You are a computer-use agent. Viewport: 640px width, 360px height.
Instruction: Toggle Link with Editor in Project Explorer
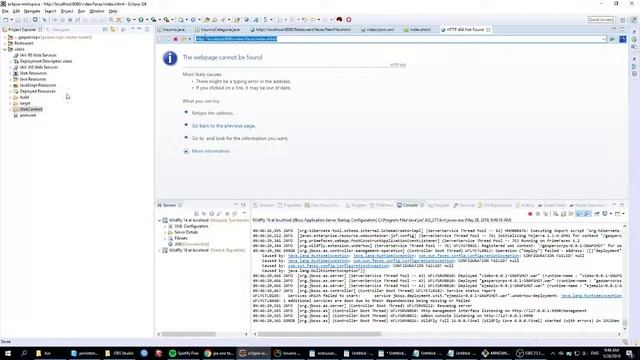coord(113,29)
